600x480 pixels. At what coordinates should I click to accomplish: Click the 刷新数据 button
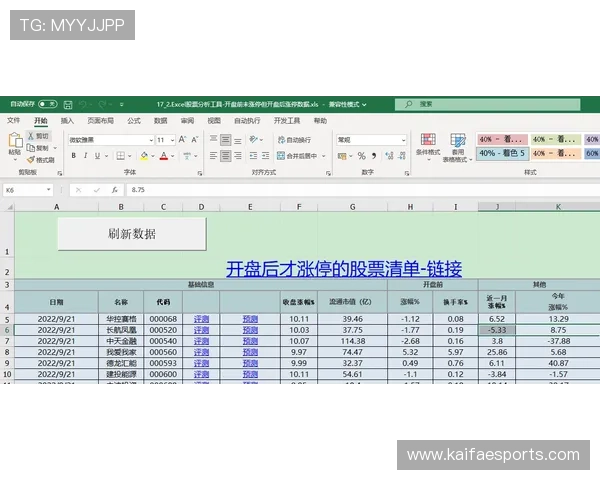132,234
